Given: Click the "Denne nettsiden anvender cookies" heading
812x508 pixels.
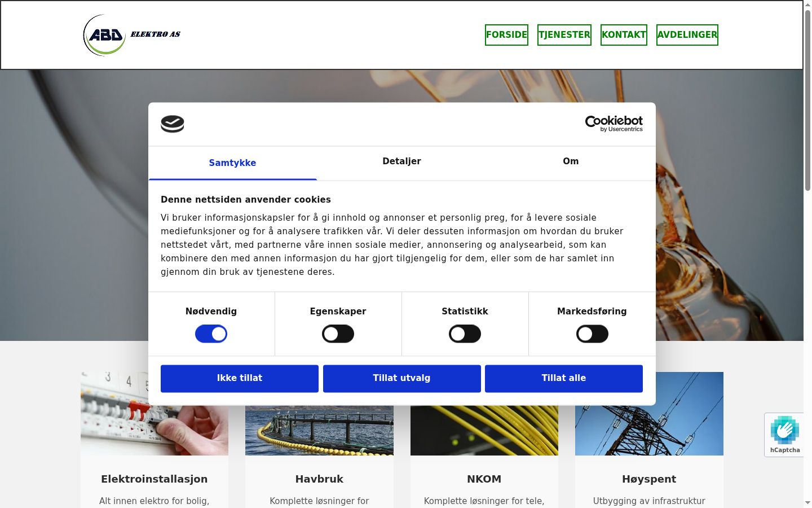Looking at the screenshot, I should point(246,199).
